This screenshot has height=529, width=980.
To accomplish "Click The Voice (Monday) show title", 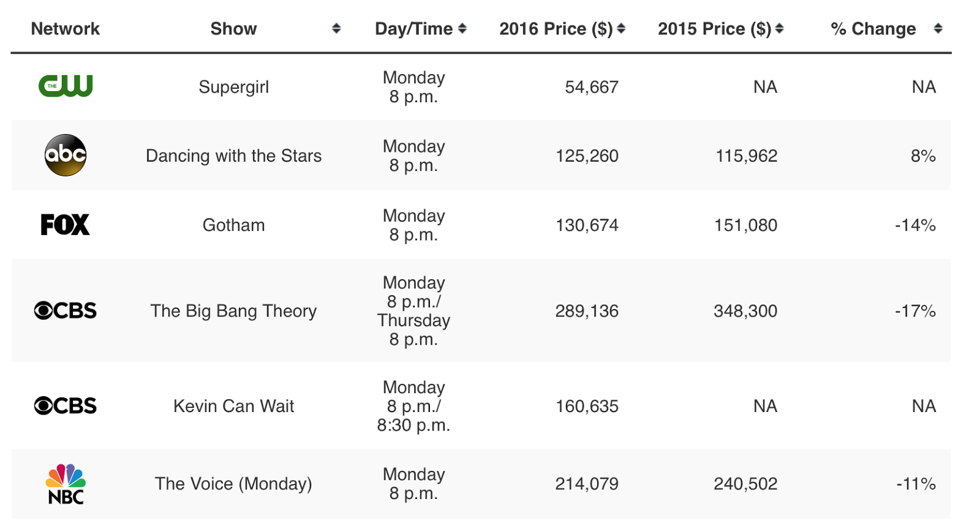I will (233, 484).
